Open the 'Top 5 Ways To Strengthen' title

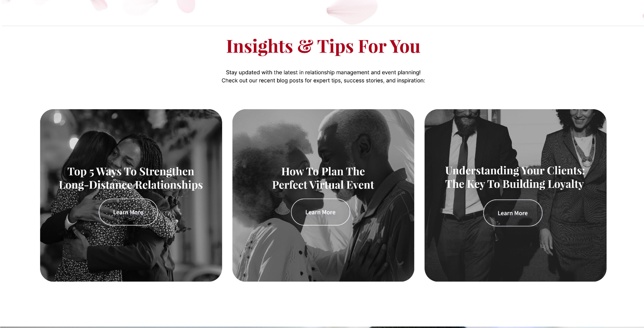[131, 178]
